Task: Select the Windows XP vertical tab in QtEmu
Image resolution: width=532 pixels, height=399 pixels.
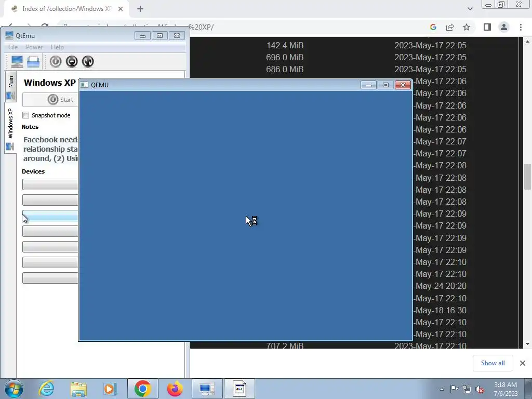Action: [10, 128]
